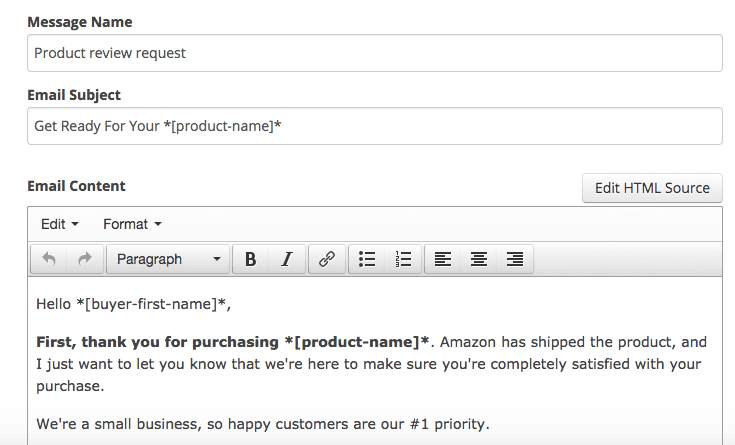Redo the change using the redo arrow

tap(85, 259)
